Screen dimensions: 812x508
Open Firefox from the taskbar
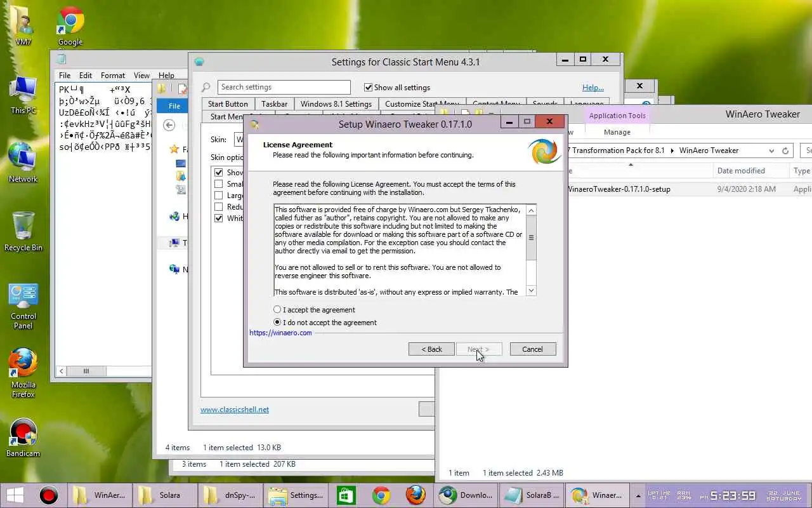pos(416,495)
